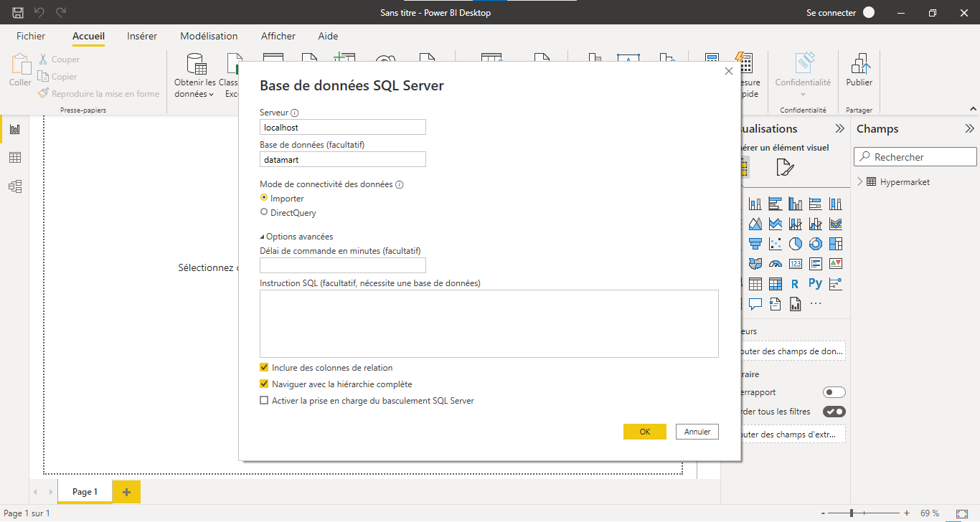The image size is (980, 522).
Task: Select the matrix visual
Action: click(775, 284)
